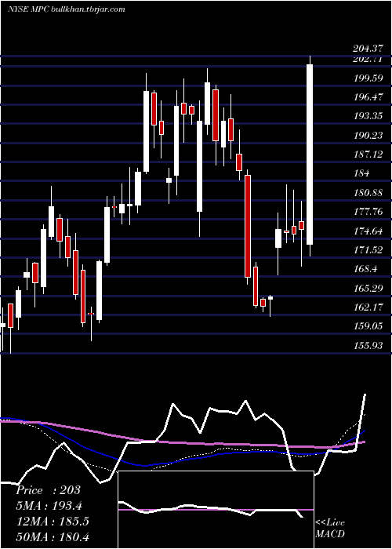Click the Price : 203 readout
392x549 pixels.
click(x=48, y=490)
